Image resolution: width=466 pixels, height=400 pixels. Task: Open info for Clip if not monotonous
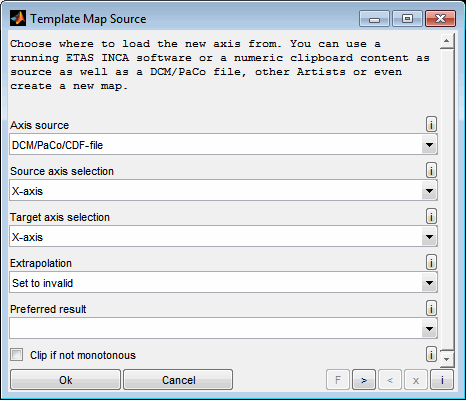point(431,355)
